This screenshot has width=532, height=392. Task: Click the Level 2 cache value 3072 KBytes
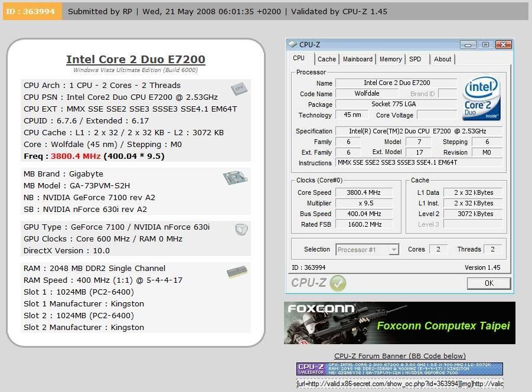[x=473, y=214]
